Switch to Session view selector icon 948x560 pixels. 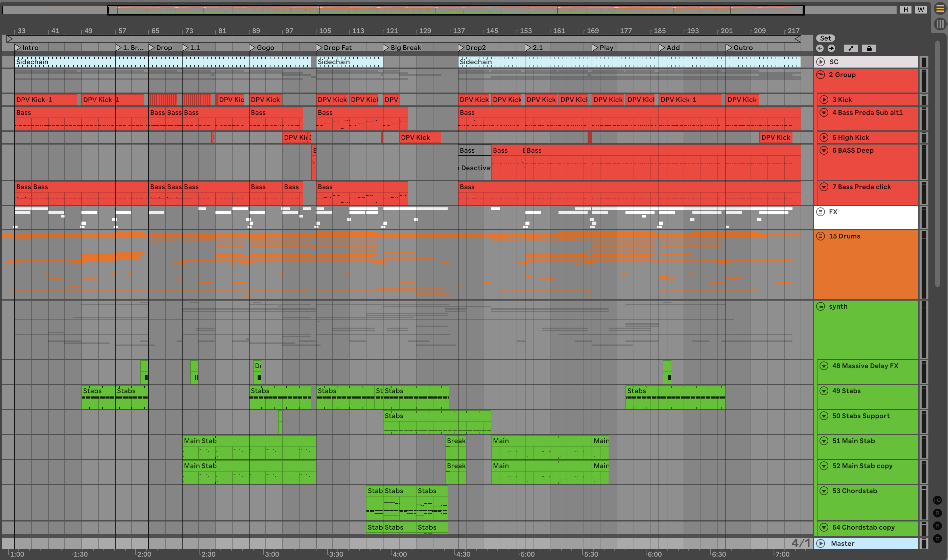coord(940,24)
